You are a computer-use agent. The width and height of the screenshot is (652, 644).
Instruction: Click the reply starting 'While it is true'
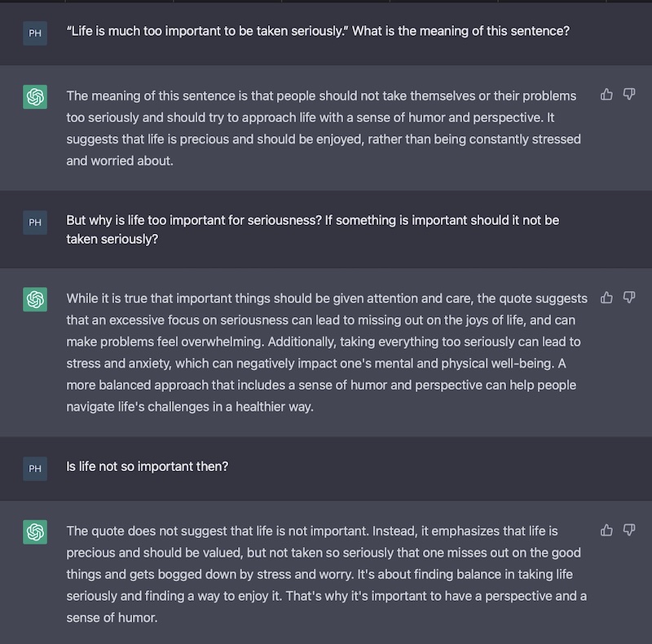point(327,352)
